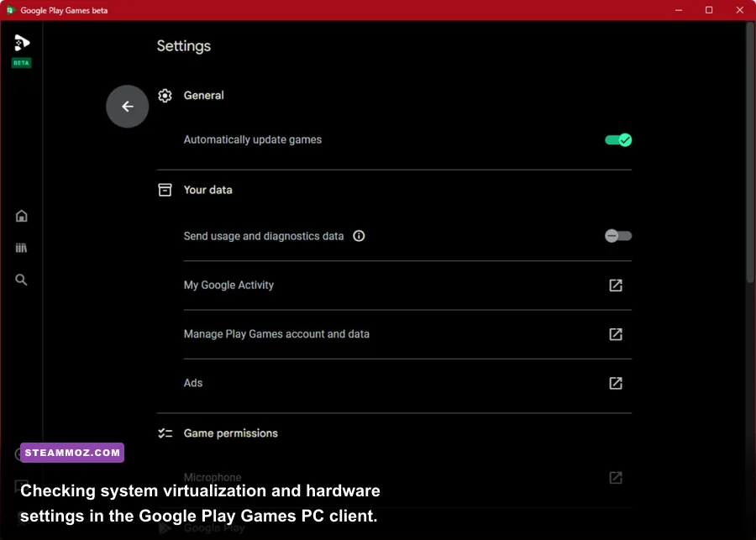Open Library in sidebar
This screenshot has height=540, width=756.
click(21, 248)
